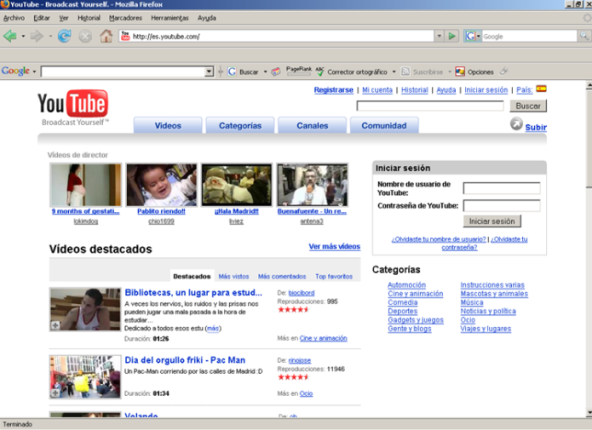
Task: Click the Buscar button on Google toolbar
Action: (243, 72)
